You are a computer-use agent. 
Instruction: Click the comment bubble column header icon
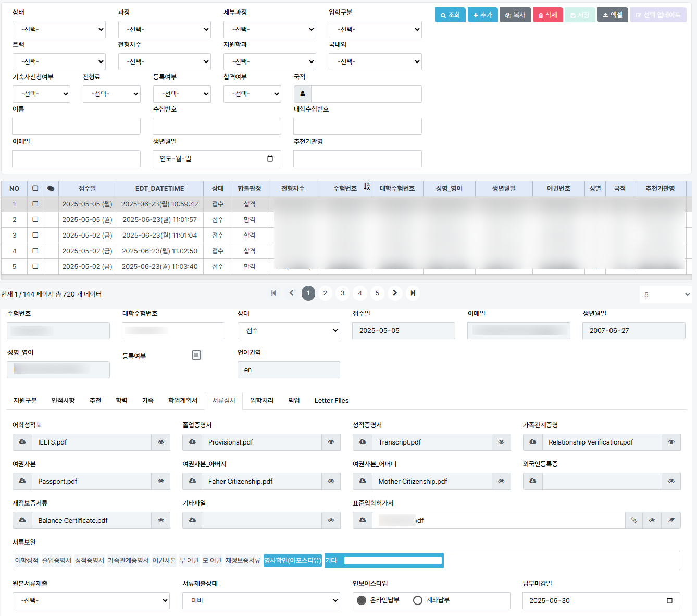click(51, 189)
